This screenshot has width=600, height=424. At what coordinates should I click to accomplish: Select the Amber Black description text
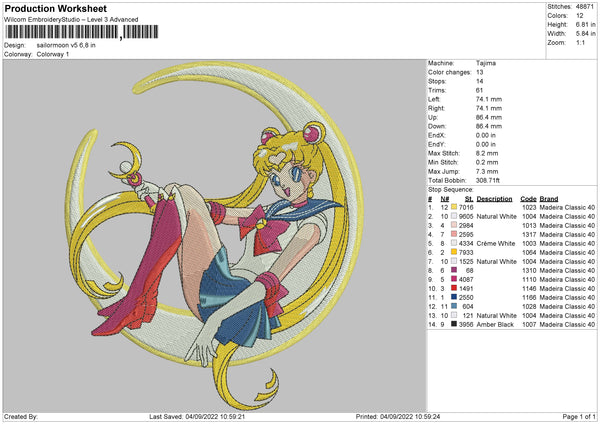coord(495,325)
